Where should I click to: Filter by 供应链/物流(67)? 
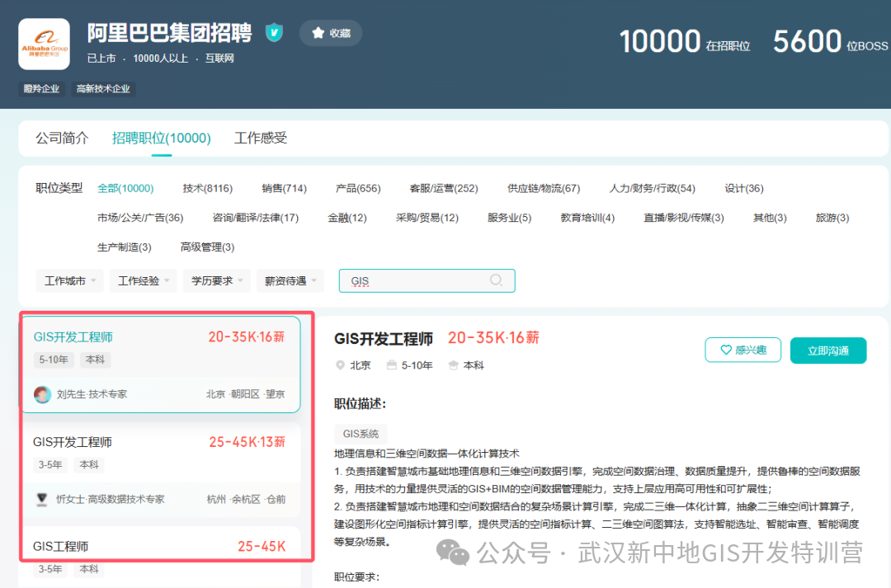coord(543,188)
